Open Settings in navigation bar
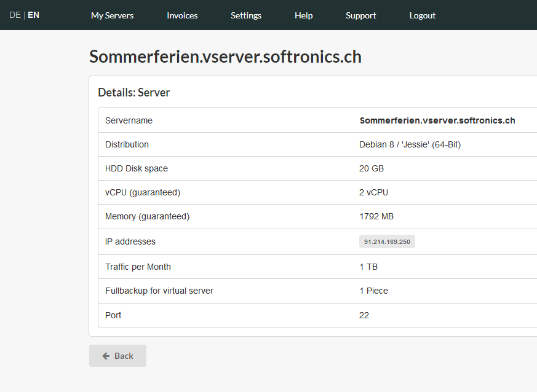The image size is (537, 392). pos(246,15)
